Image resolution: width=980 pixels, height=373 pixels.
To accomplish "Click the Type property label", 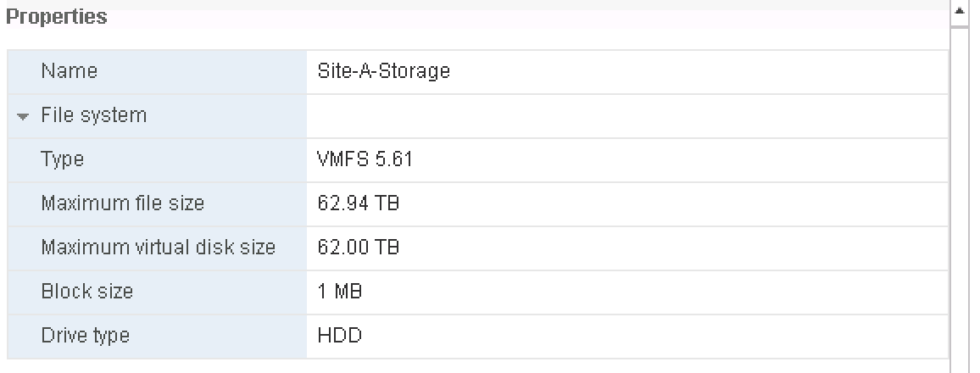I will pyautogui.click(x=63, y=159).
